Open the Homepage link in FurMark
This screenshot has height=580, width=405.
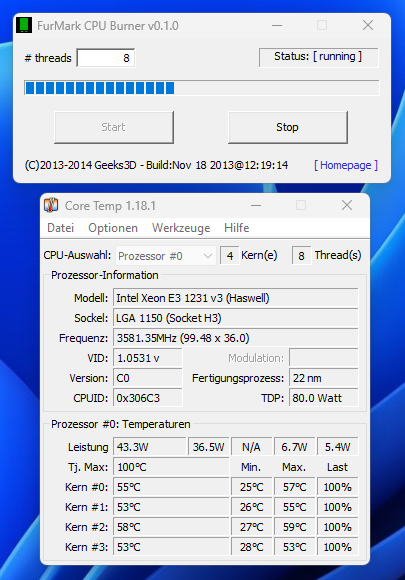pyautogui.click(x=346, y=165)
